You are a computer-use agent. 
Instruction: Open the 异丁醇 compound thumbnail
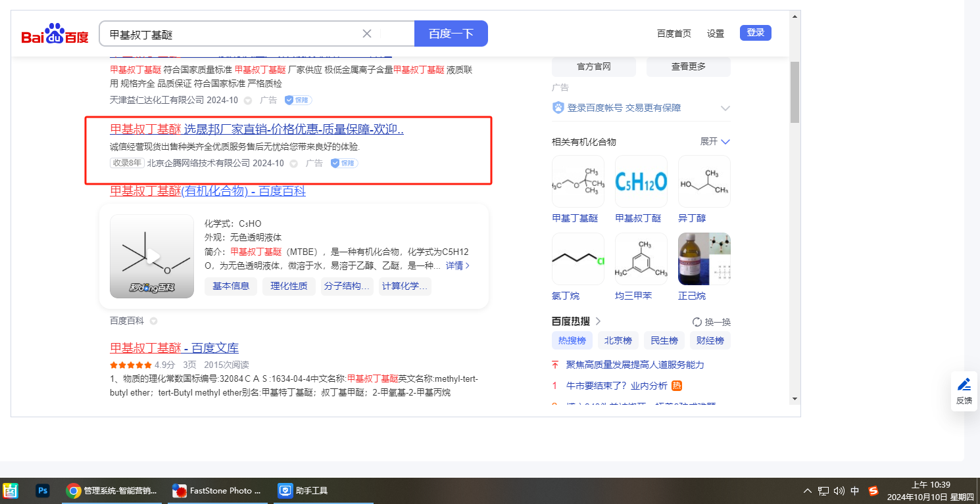(x=704, y=181)
